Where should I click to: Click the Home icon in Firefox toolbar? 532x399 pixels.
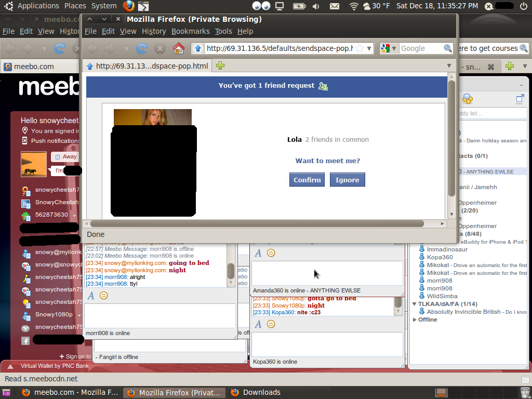[x=178, y=48]
